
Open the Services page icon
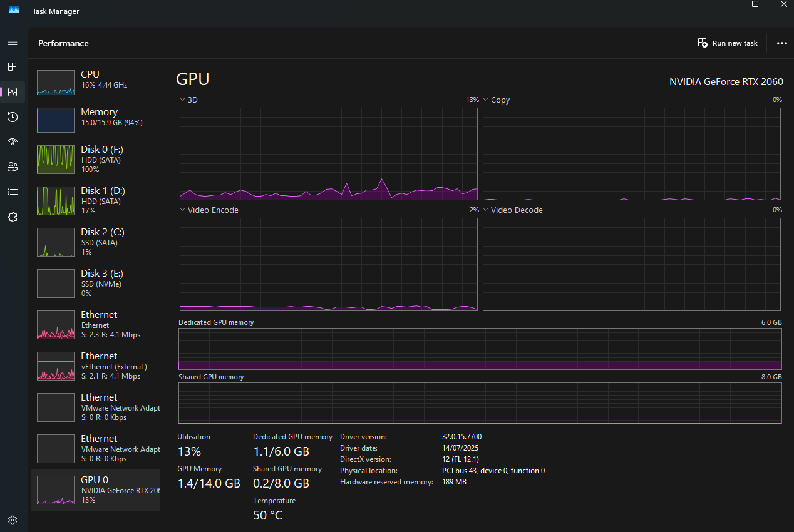13,217
